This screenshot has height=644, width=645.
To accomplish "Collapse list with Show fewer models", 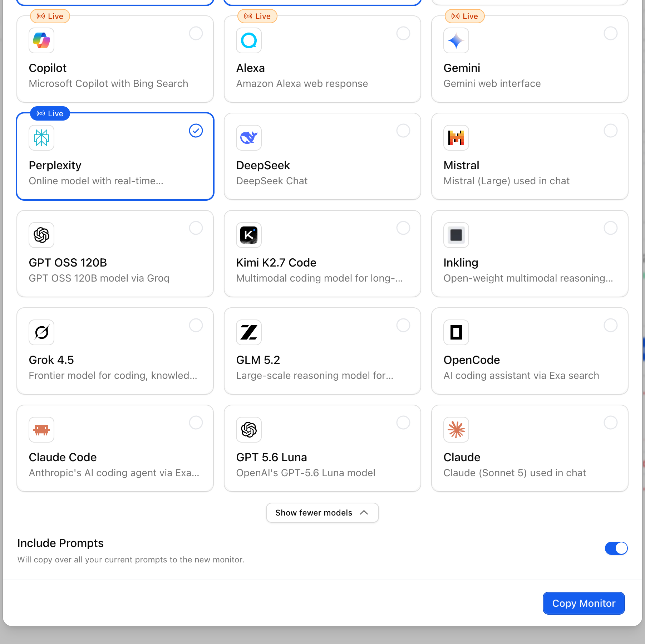I will pos(322,513).
